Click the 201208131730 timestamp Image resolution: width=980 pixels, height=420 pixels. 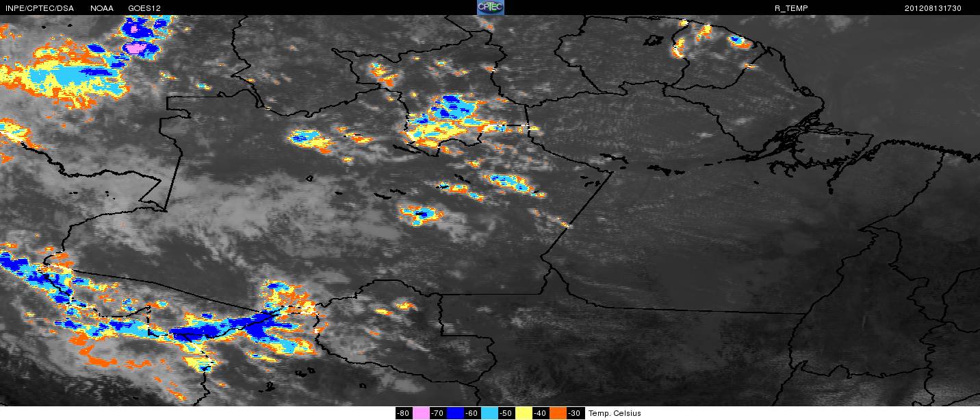tap(933, 8)
